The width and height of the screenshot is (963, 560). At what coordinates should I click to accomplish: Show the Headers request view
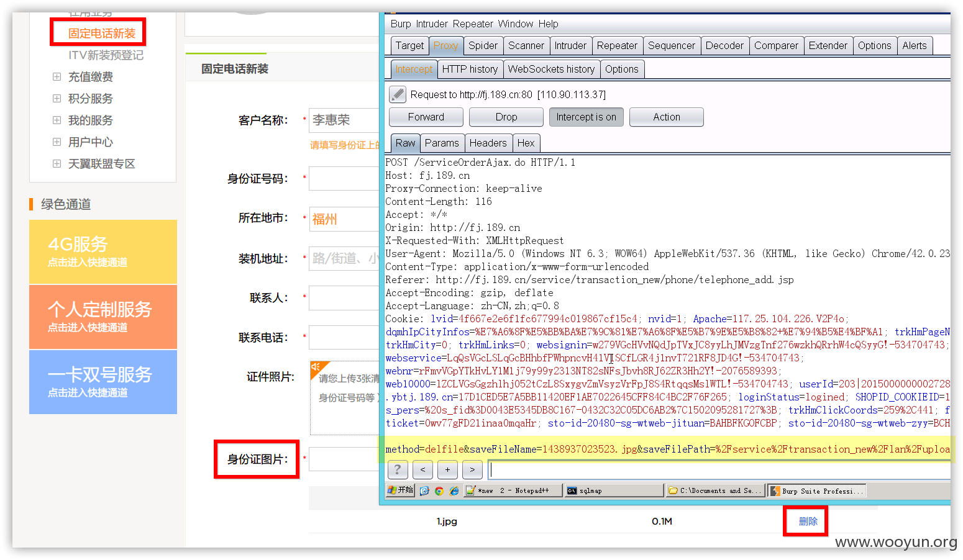point(488,143)
